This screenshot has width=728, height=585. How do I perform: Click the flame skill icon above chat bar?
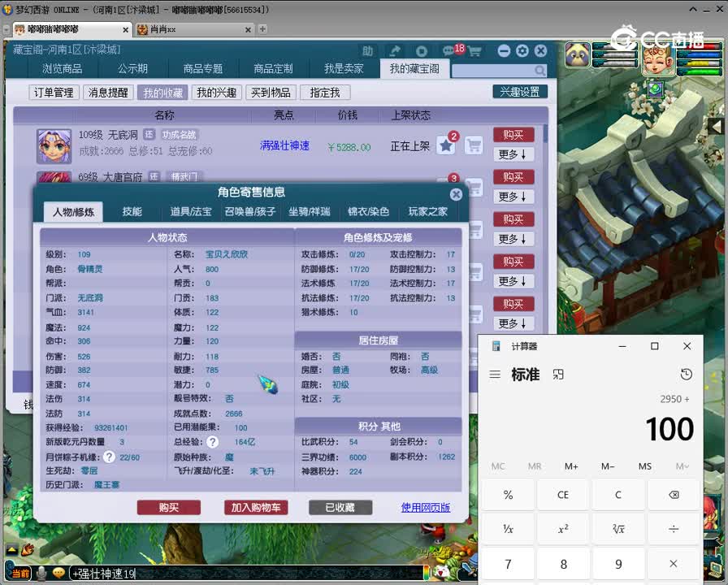pos(28,550)
